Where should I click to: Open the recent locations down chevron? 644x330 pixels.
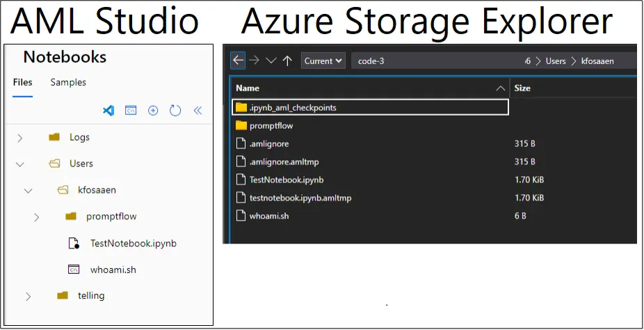tap(271, 61)
